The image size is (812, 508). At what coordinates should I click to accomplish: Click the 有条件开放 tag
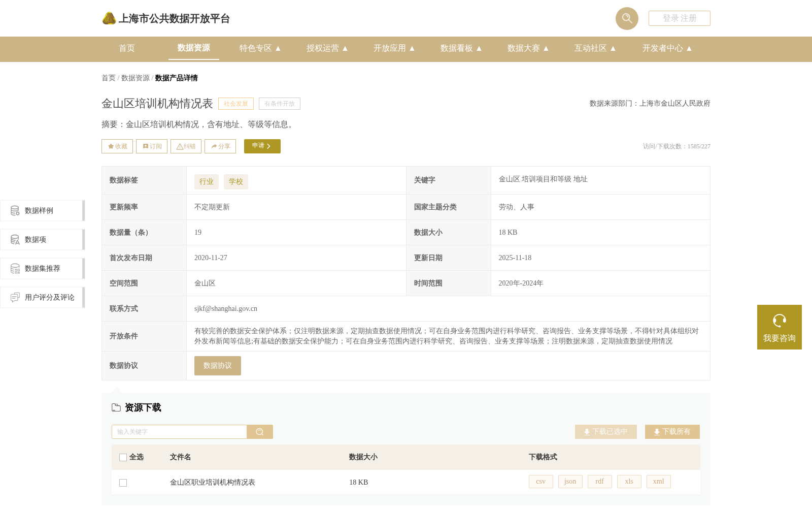point(280,104)
